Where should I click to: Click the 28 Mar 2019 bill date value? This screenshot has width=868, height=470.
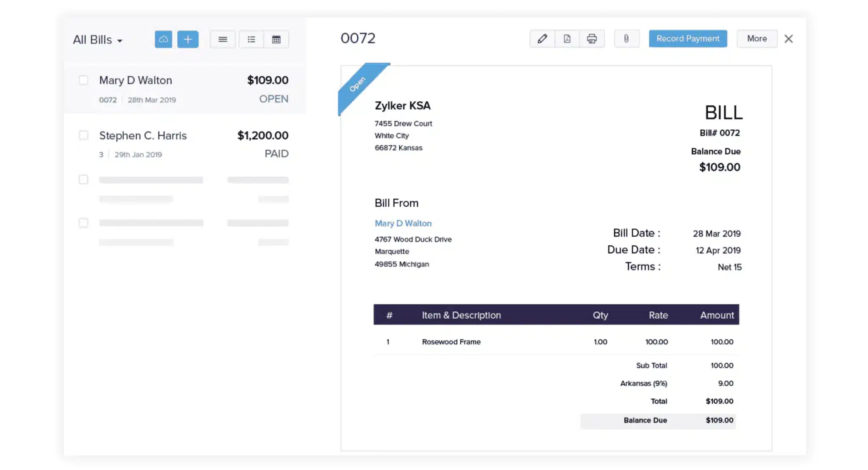click(717, 234)
